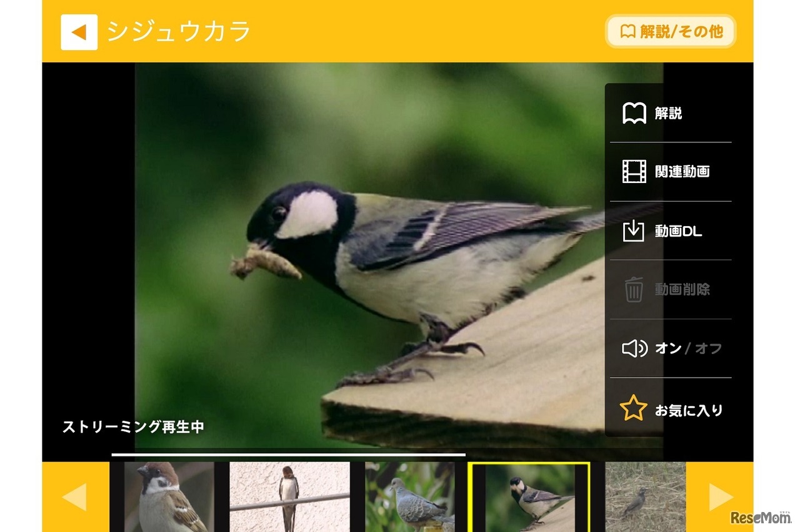Click the シジュウカラ title text
Image resolution: width=800 pixels, height=532 pixels.
coord(178,32)
